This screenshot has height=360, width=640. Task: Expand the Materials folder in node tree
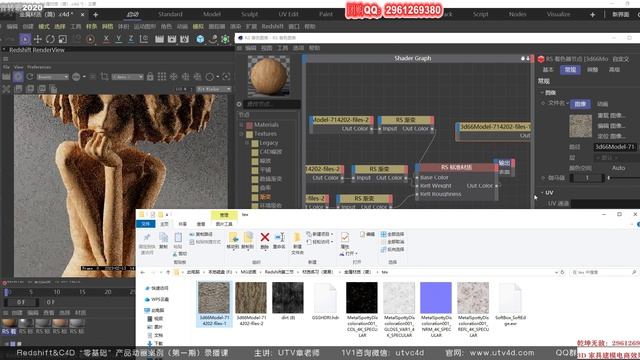(241, 125)
